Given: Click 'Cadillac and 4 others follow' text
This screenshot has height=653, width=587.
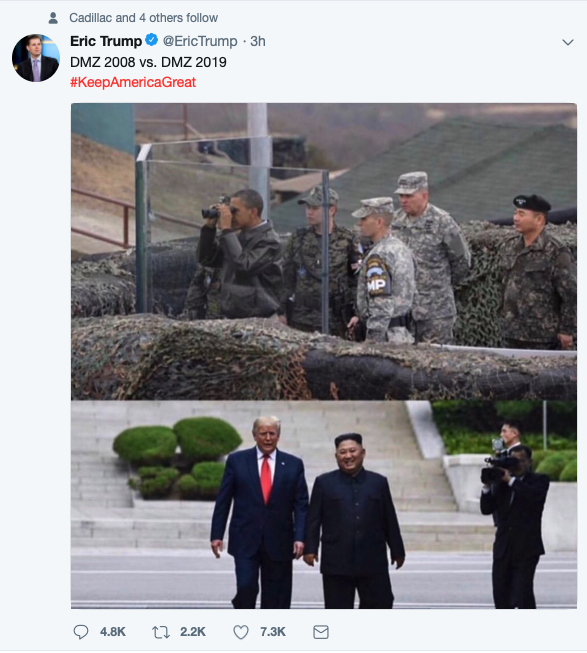Looking at the screenshot, I should pos(143,18).
